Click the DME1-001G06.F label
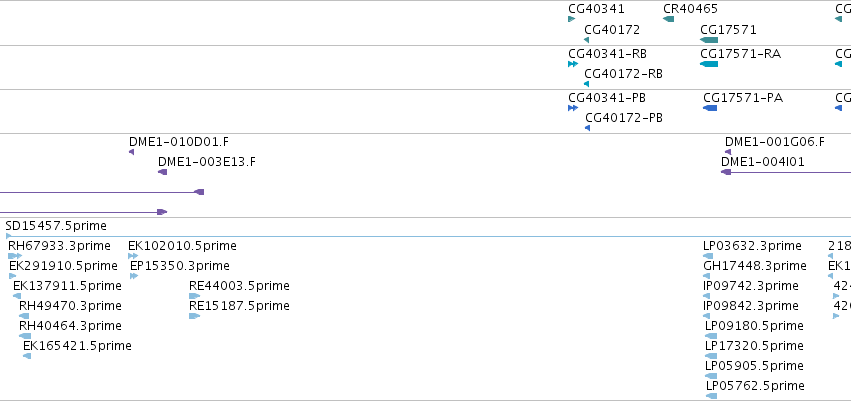851x401 pixels. tap(774, 142)
